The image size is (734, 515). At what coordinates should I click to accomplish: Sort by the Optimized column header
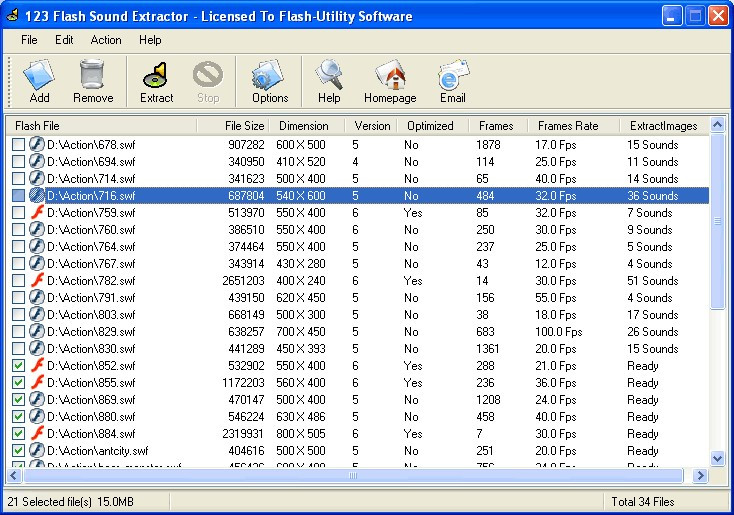click(x=433, y=125)
